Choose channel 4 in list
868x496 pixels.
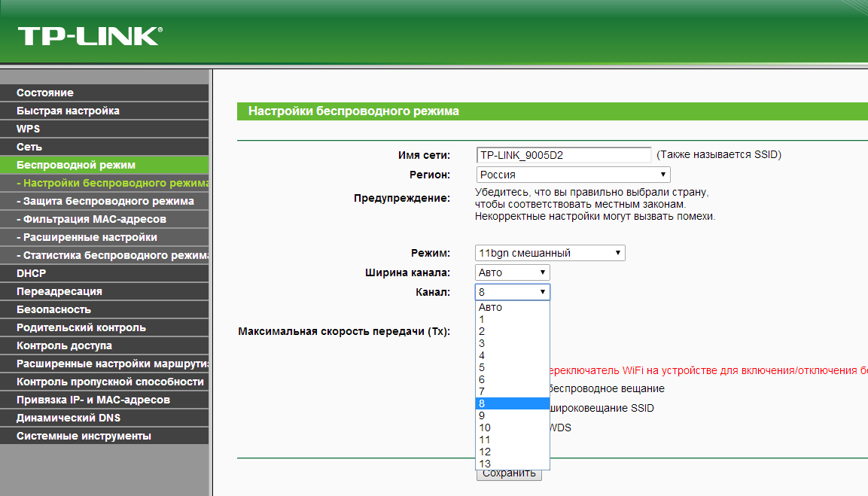(x=513, y=355)
